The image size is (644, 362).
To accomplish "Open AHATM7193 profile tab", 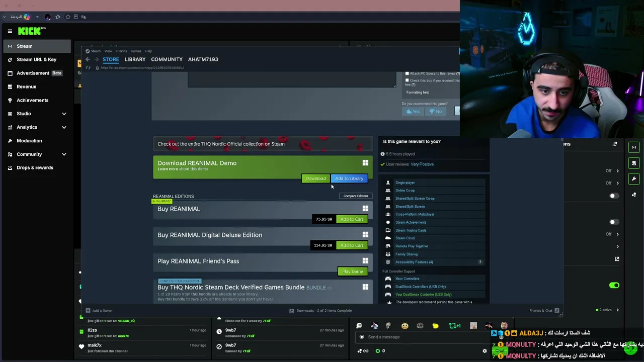I will pyautogui.click(x=203, y=59).
